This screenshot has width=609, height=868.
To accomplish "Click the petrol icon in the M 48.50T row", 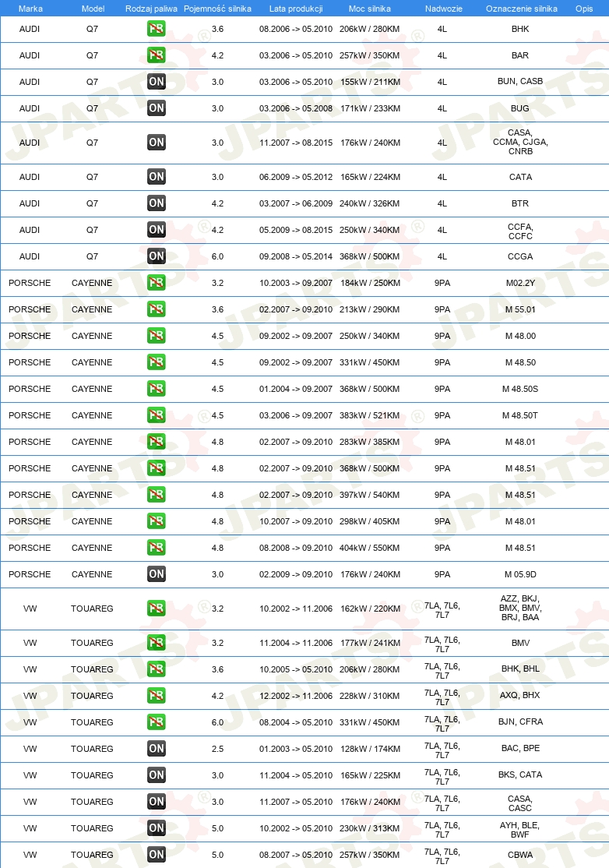I will coord(157,415).
